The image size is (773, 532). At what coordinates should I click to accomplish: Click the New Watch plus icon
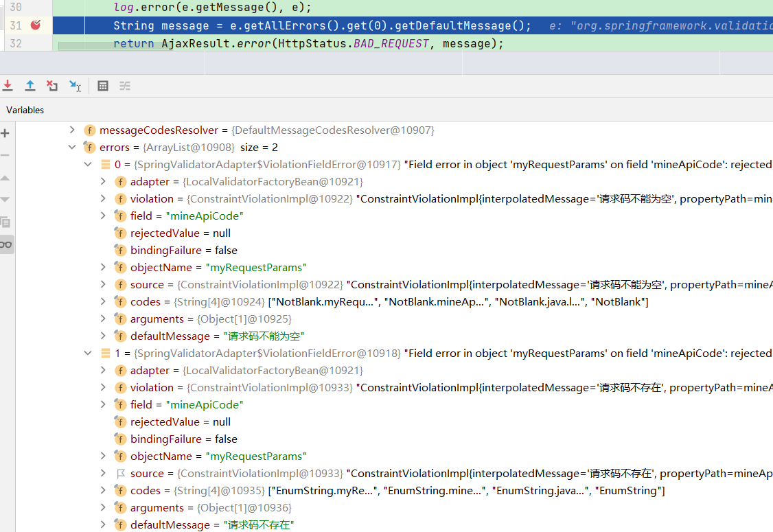pos(5,133)
